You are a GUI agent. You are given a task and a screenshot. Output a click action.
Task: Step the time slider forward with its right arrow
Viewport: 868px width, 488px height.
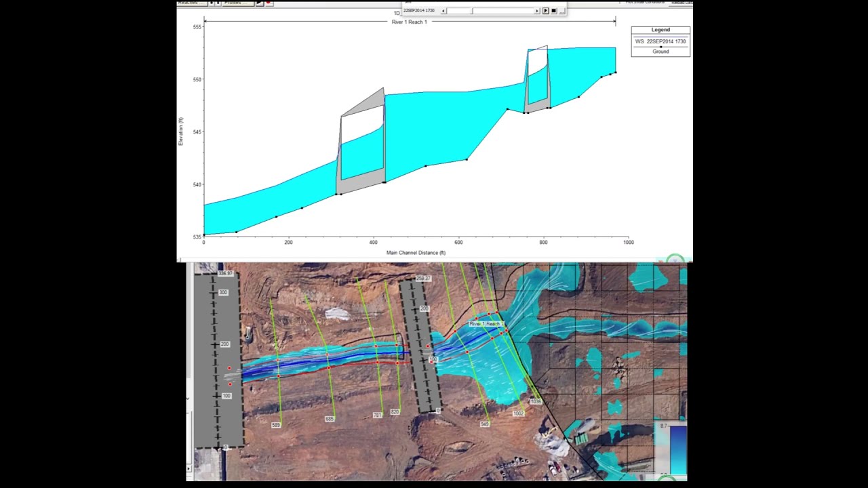(x=537, y=11)
